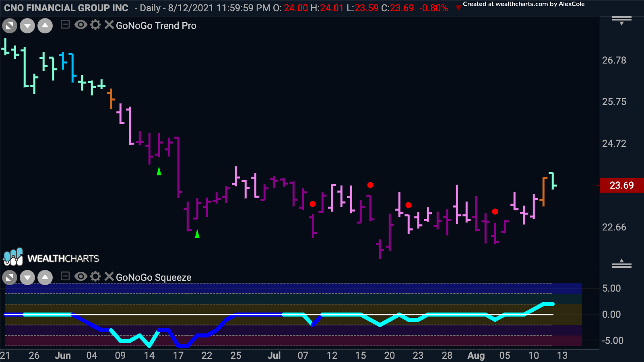The image size is (644, 362).
Task: Click the 5.00 squeeze axis label
Action: click(611, 288)
